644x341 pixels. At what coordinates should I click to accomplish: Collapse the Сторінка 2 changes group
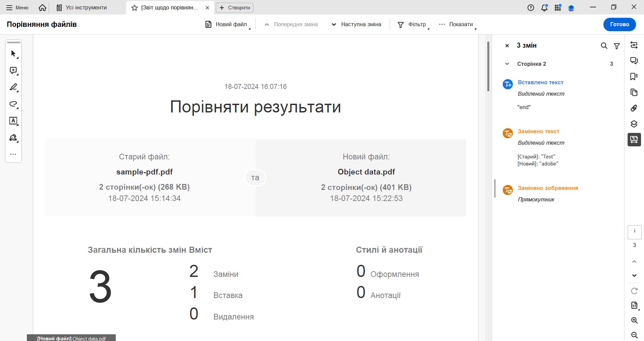click(507, 63)
